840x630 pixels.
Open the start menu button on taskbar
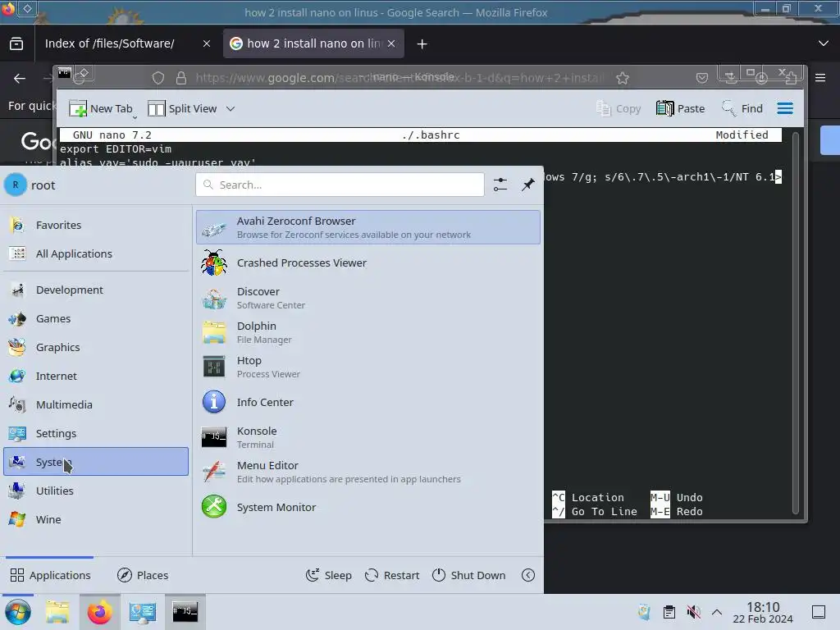(18, 612)
